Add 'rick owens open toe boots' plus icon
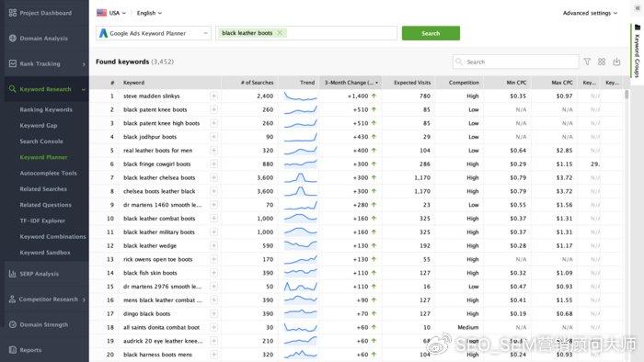This screenshot has width=644, height=362. tap(213, 259)
